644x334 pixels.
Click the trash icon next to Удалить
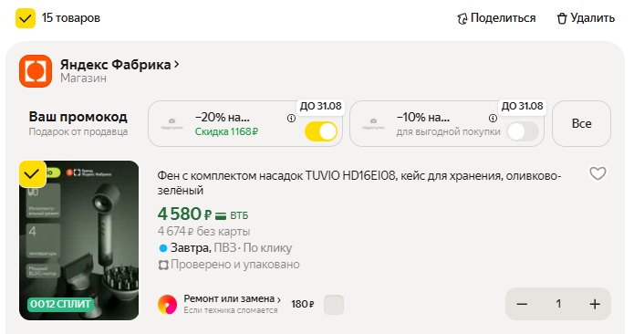562,18
